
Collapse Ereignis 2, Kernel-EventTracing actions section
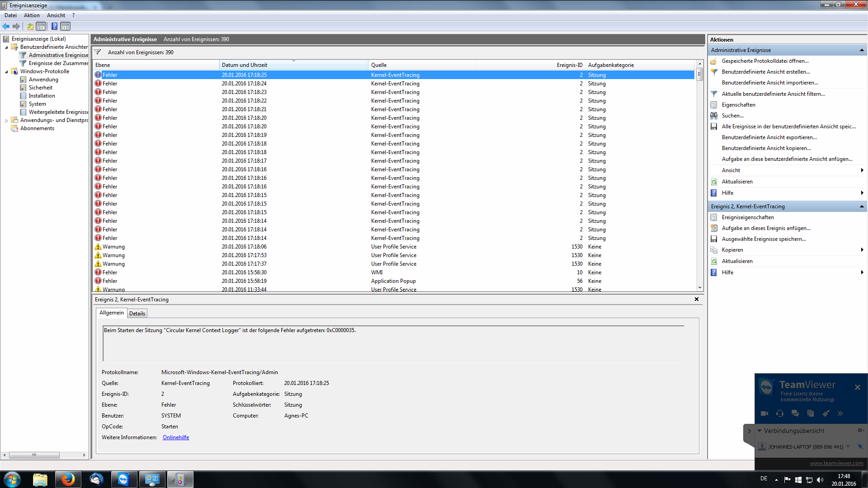point(861,206)
